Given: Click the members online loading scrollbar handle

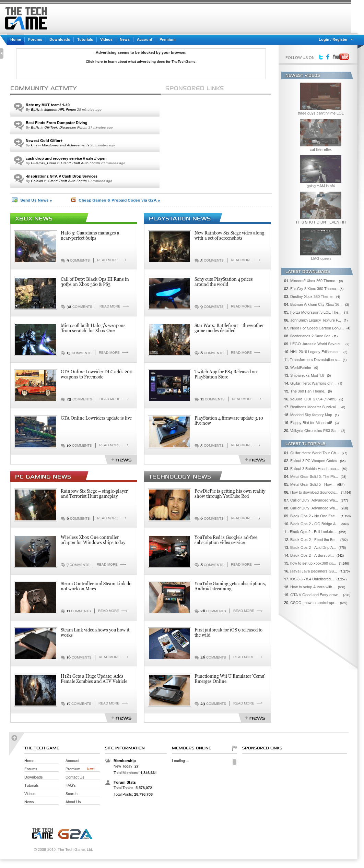Looking at the screenshot, I should pyautogui.click(x=235, y=762).
